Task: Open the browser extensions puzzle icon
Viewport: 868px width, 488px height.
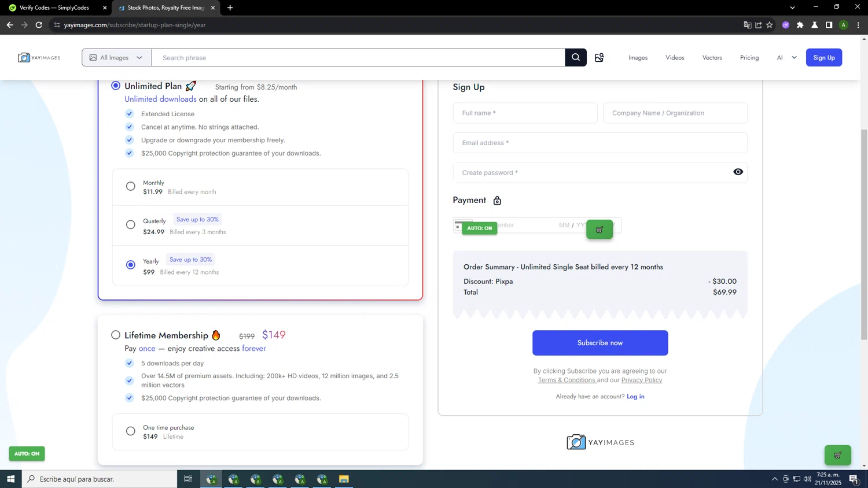Action: [800, 25]
